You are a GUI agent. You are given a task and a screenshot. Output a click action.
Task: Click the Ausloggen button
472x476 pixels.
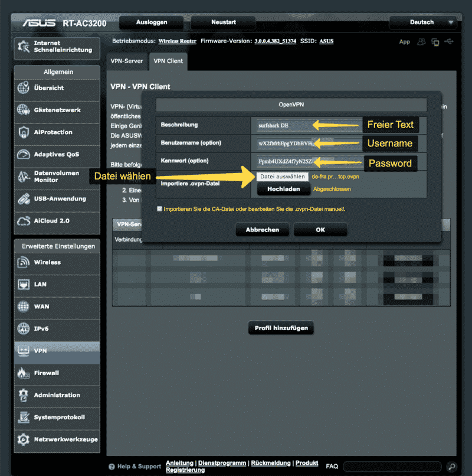coord(152,22)
